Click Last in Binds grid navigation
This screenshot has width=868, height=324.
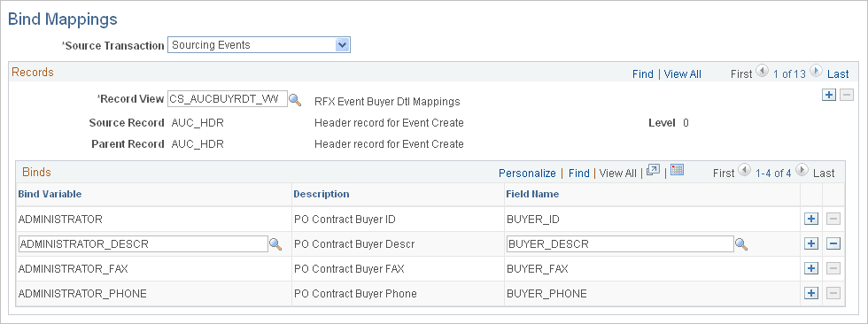[824, 173]
